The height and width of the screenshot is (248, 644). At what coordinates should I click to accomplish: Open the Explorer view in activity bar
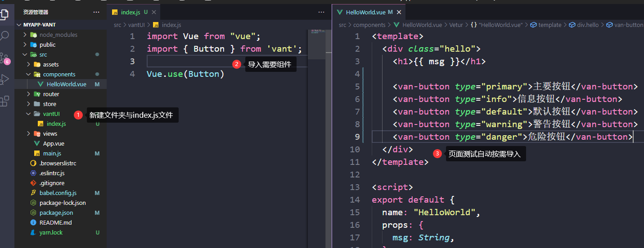coord(5,13)
